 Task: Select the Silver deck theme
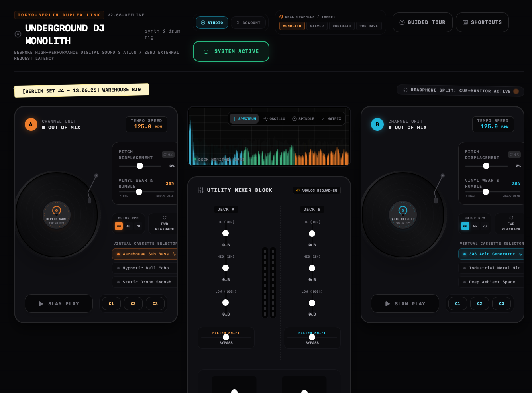click(317, 26)
